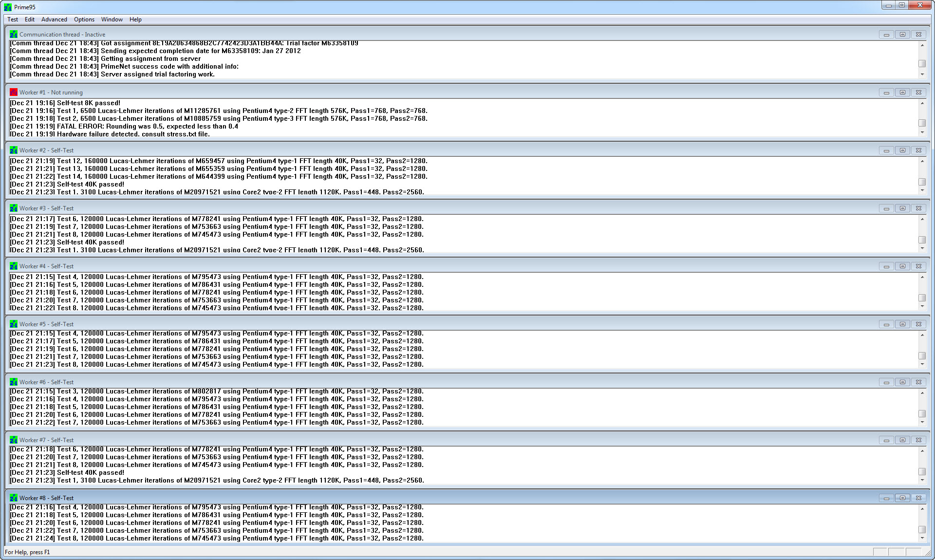Click the Worker #1 - Not running title
The image size is (935, 560).
51,93
